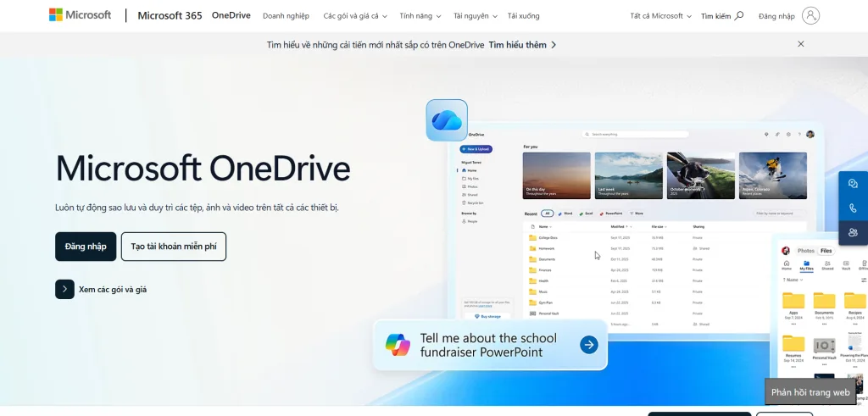Click the Filter by name or keyword field
The width and height of the screenshot is (868, 416).
(779, 214)
